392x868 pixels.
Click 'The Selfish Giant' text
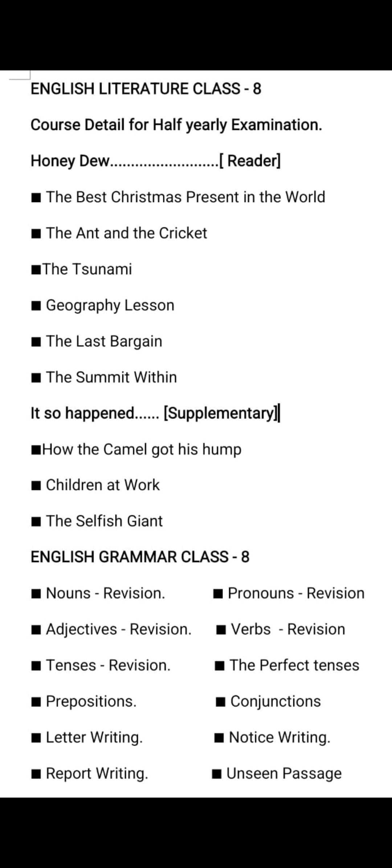click(x=104, y=521)
